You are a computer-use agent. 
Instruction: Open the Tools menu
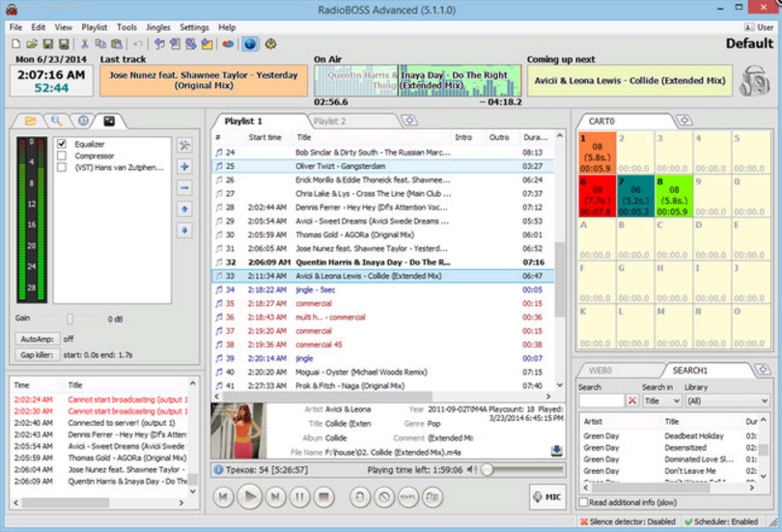pos(126,27)
